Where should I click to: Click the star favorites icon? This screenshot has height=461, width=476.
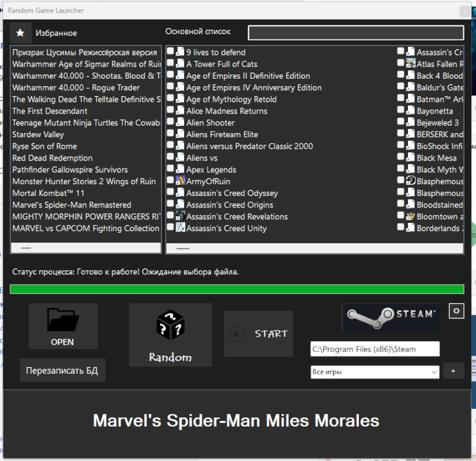tap(21, 33)
